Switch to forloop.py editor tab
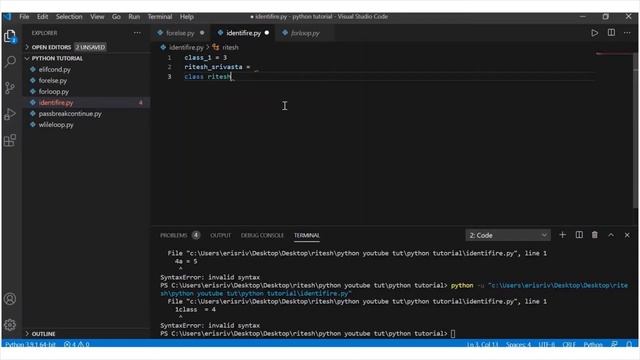 (305, 33)
